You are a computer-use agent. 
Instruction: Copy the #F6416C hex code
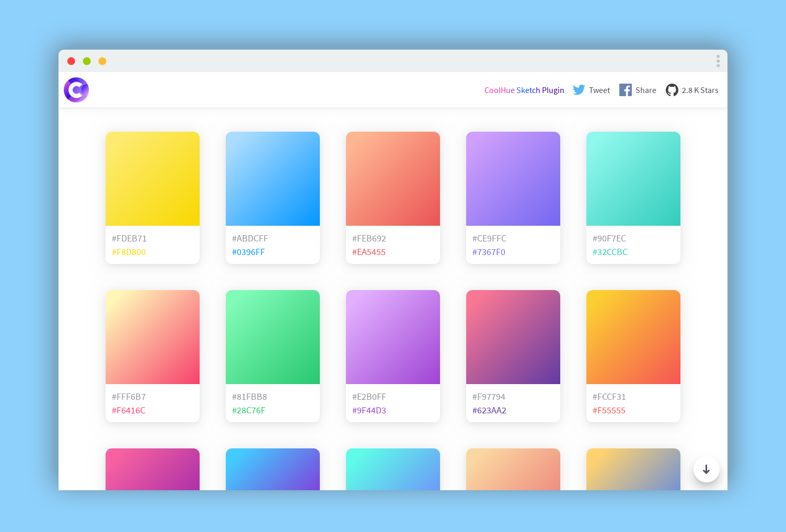pyautogui.click(x=129, y=410)
